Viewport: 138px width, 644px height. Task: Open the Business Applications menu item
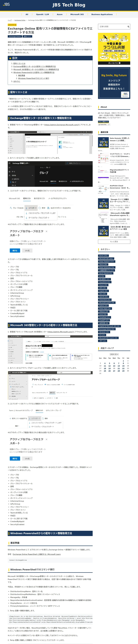(x=102, y=14)
